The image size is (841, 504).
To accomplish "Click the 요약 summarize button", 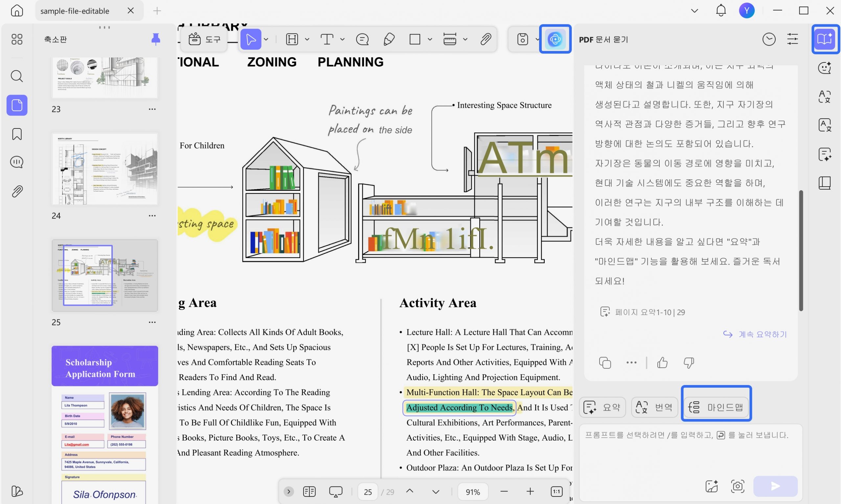I will click(602, 407).
